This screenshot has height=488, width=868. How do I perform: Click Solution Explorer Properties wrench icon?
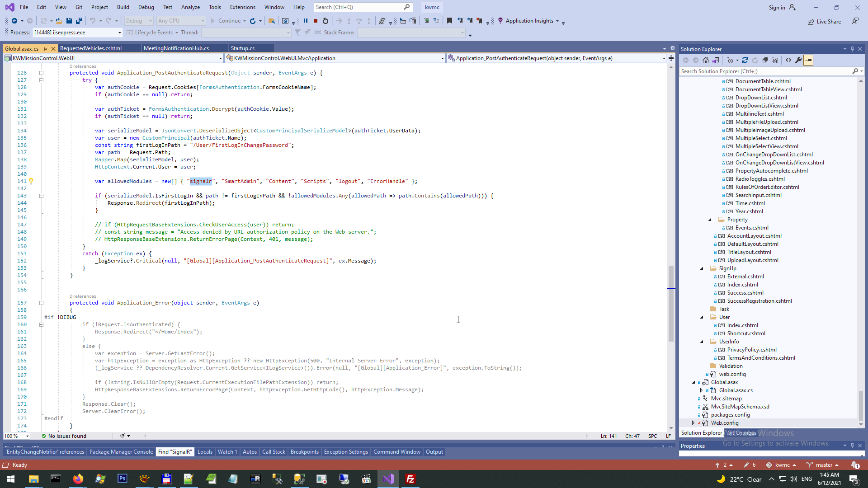click(x=798, y=60)
